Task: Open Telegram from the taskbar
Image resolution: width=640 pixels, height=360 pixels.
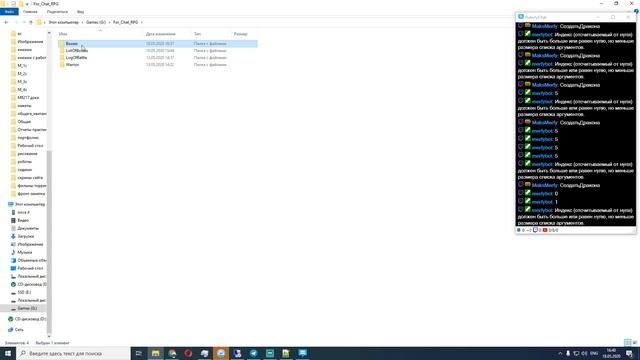Action: (253, 353)
